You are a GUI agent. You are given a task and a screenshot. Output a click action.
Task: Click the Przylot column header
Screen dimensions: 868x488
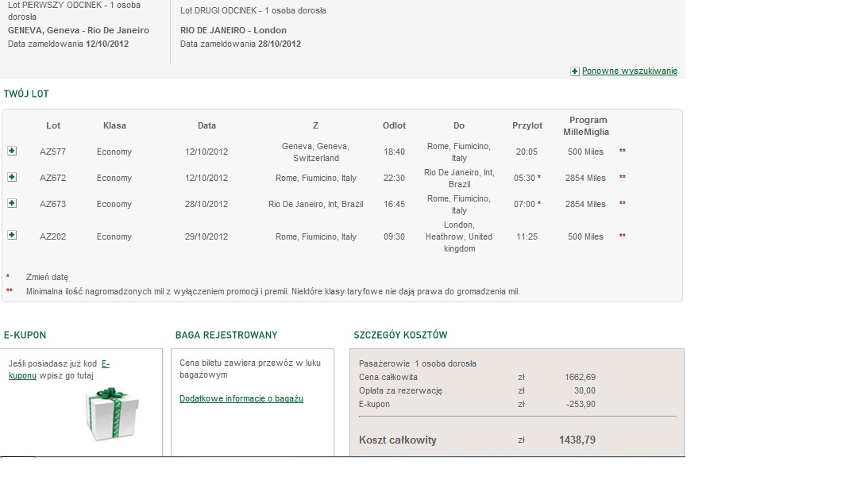click(527, 125)
